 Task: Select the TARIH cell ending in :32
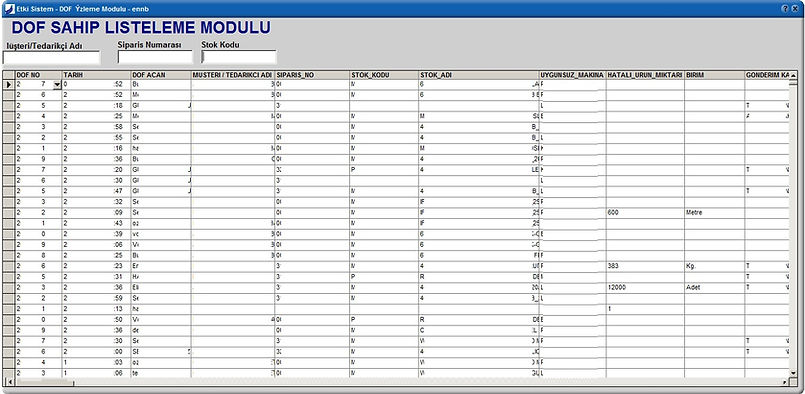pyautogui.click(x=96, y=202)
